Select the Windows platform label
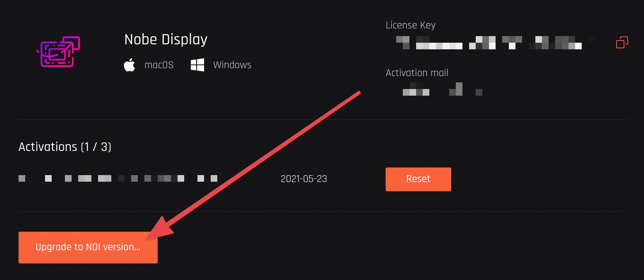 (232, 65)
